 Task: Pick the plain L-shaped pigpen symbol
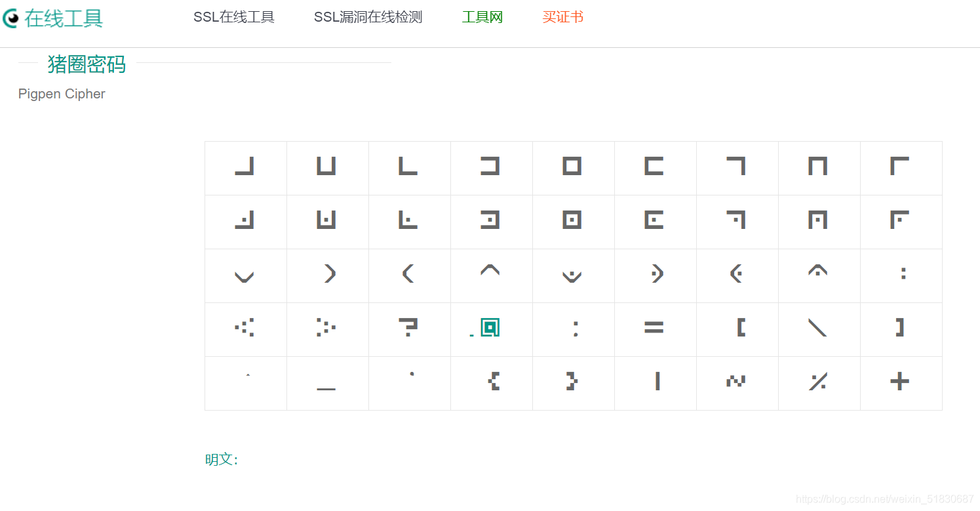pyautogui.click(x=408, y=167)
